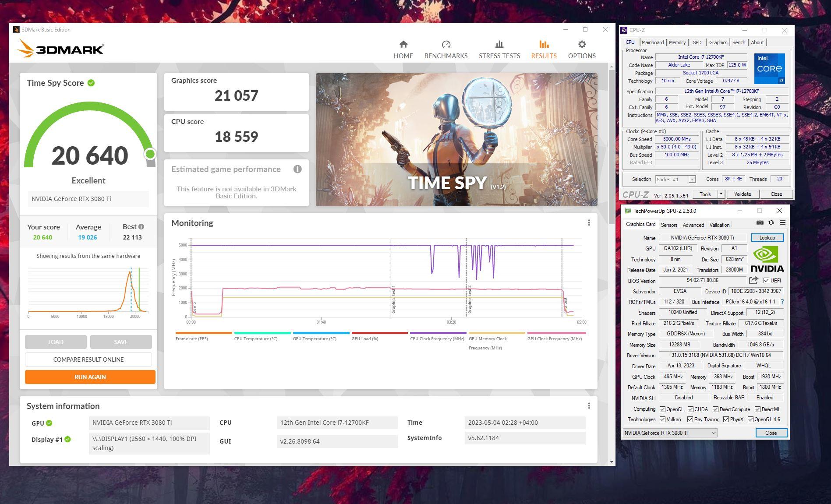
Task: Switch to the Mainboard tab in CPU-Z
Action: tap(652, 42)
